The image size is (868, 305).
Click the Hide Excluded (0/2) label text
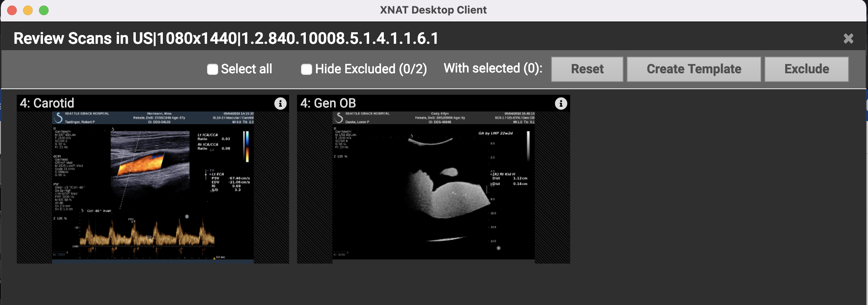point(371,69)
